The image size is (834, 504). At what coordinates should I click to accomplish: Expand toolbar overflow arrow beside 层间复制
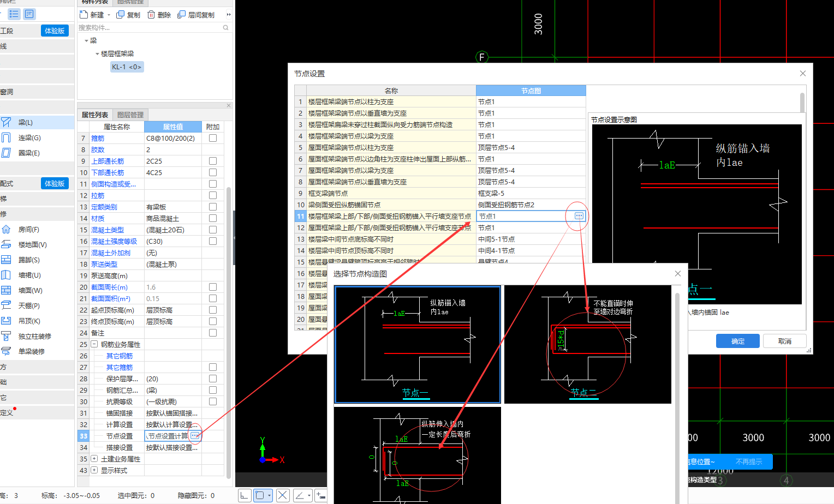[x=229, y=15]
